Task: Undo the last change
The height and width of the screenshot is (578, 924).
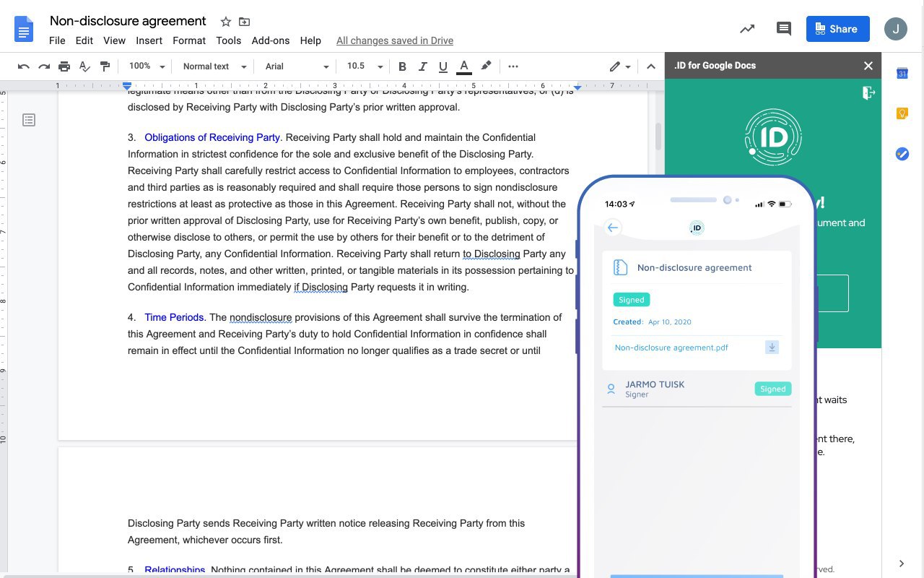Action: [23, 66]
